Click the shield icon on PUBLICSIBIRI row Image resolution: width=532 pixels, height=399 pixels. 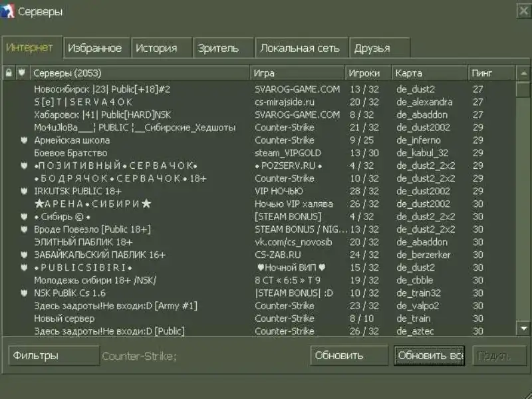tap(24, 267)
